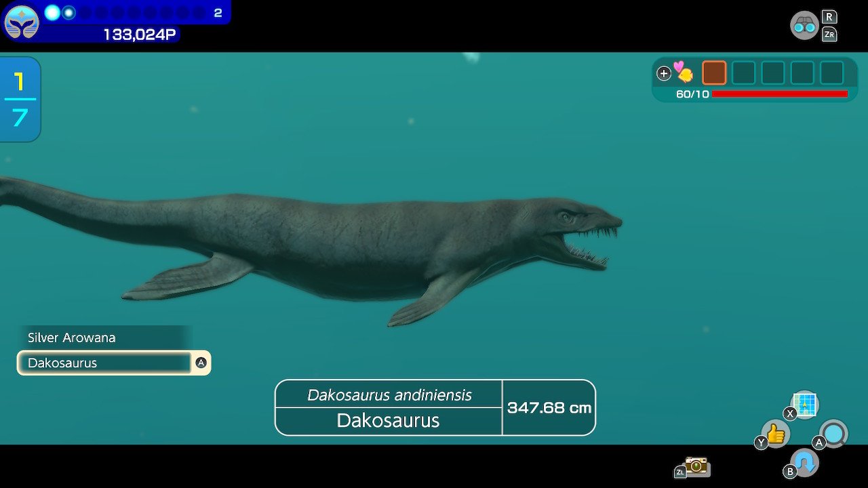Click the R button indicator
Screen dimensions: 868x488
tap(829, 17)
